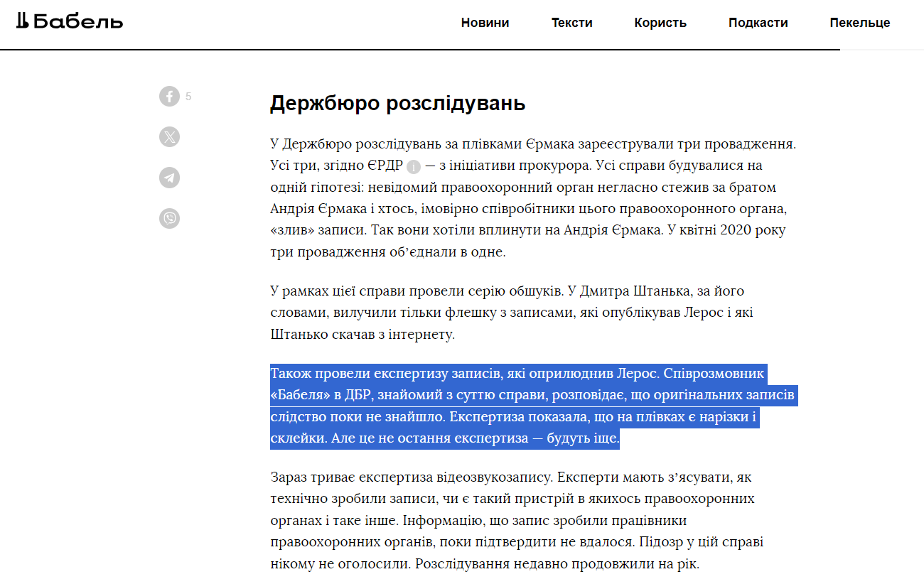Click the paragraph starting 'Зараз триває експертиза'
Image resolution: width=924 pixels, height=584 pixels.
pos(517,521)
